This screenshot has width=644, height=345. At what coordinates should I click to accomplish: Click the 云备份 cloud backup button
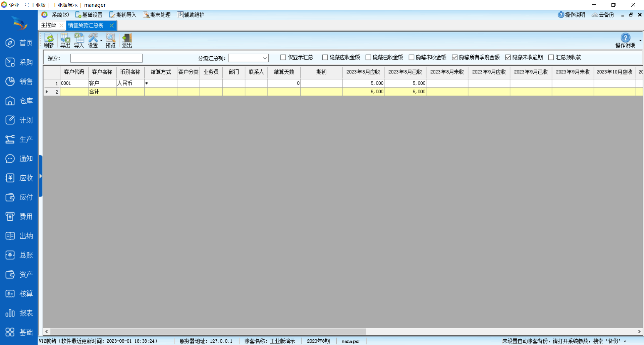pos(603,15)
